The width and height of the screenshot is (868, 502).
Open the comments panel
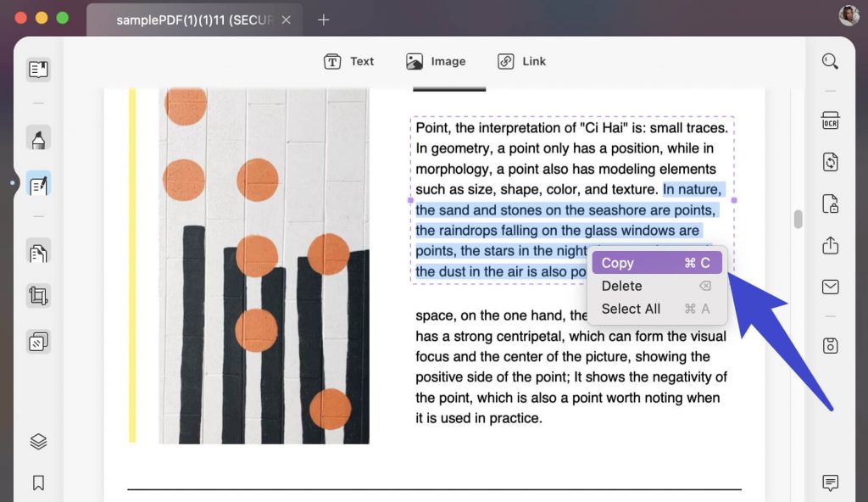831,482
